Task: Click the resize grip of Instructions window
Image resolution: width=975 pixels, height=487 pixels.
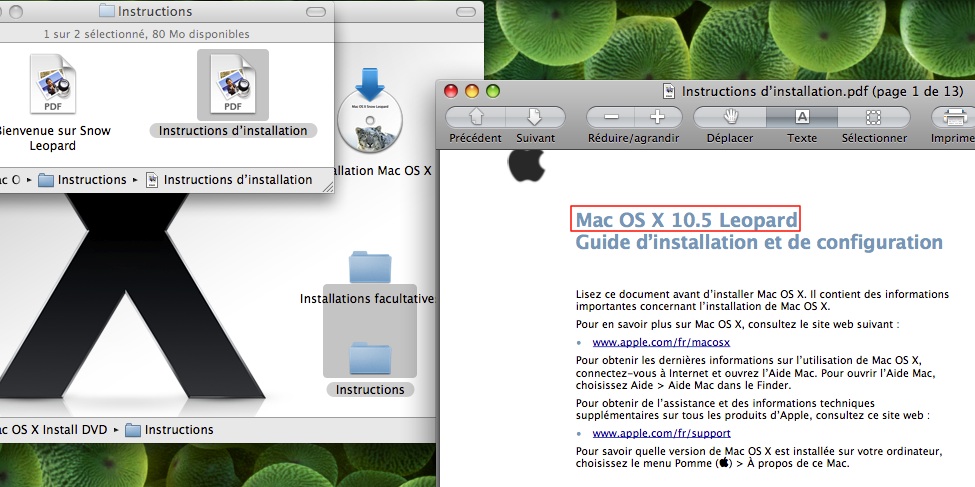Action: click(x=328, y=185)
